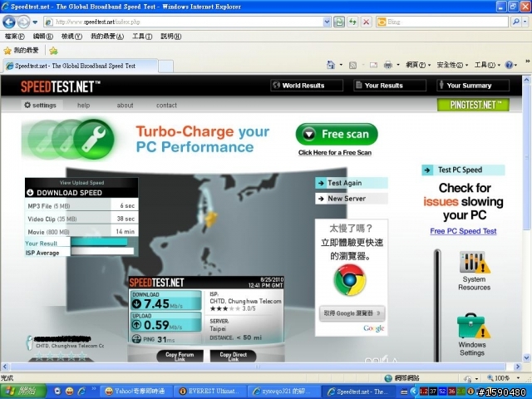Open the 檢視(V) menu
The width and height of the screenshot is (532, 399).
click(x=71, y=37)
